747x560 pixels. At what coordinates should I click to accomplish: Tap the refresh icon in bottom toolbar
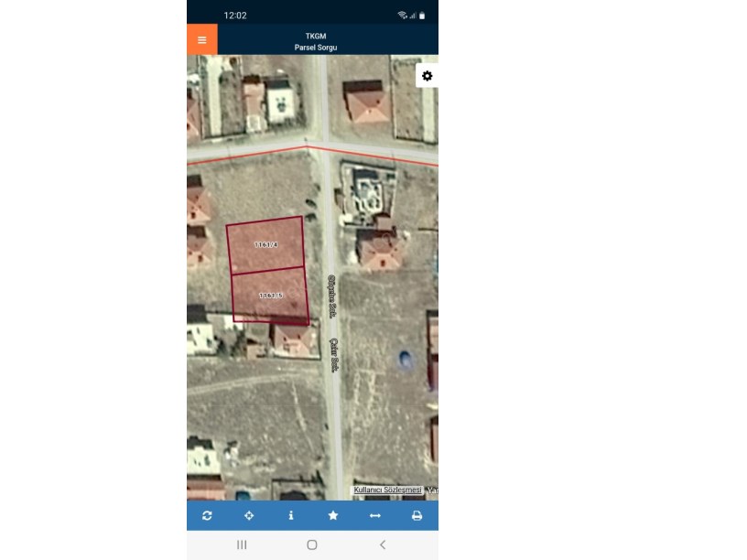click(x=207, y=516)
